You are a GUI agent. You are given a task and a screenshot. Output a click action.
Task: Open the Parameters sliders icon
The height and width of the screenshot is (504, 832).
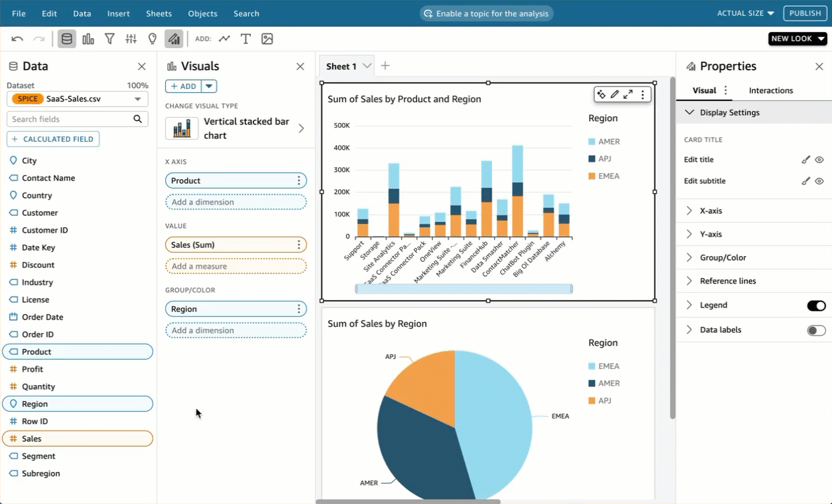(131, 39)
